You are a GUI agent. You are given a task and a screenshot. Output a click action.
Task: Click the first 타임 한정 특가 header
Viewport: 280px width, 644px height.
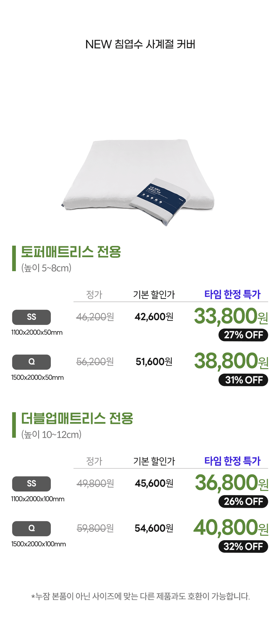[232, 294]
